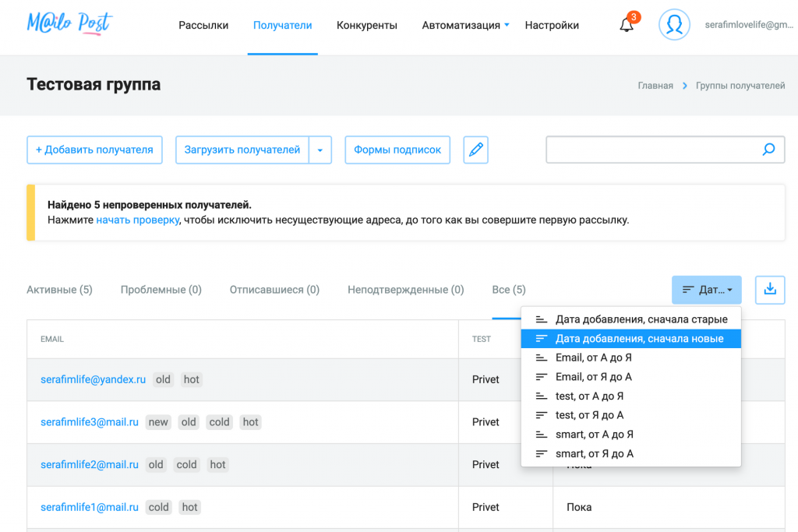The image size is (798, 532).
Task: Click Privet in the serafimlife@yandex.ru row
Action: (486, 379)
